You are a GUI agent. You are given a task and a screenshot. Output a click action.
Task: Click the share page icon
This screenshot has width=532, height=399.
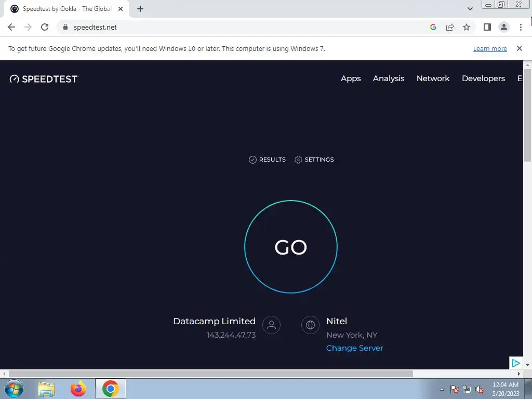point(450,27)
